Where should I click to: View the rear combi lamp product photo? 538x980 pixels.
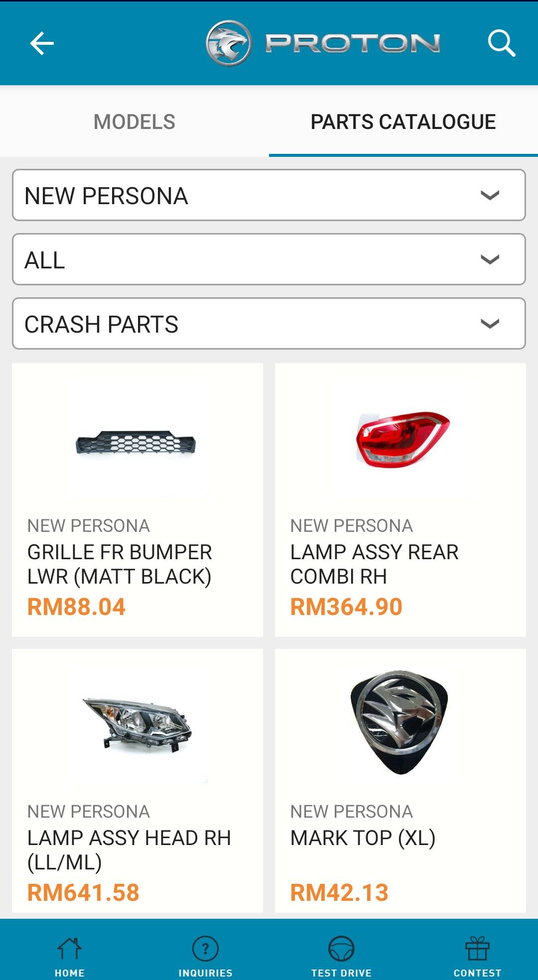(402, 439)
